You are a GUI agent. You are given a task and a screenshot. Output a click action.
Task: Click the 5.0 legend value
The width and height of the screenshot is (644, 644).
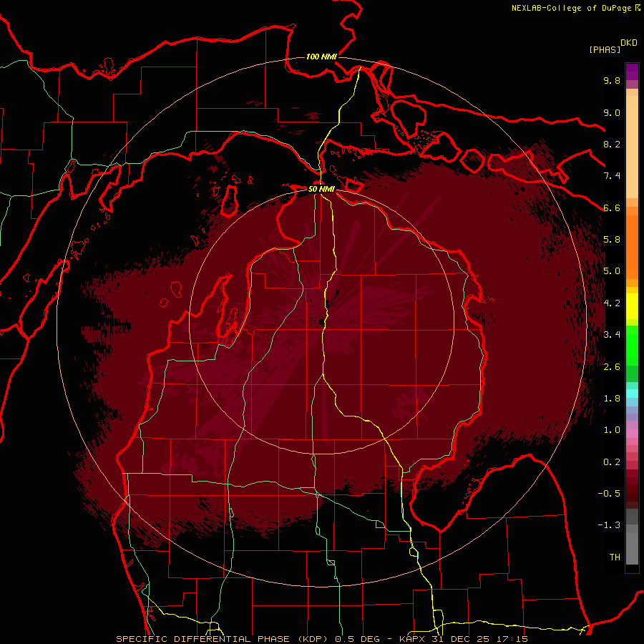(612, 271)
